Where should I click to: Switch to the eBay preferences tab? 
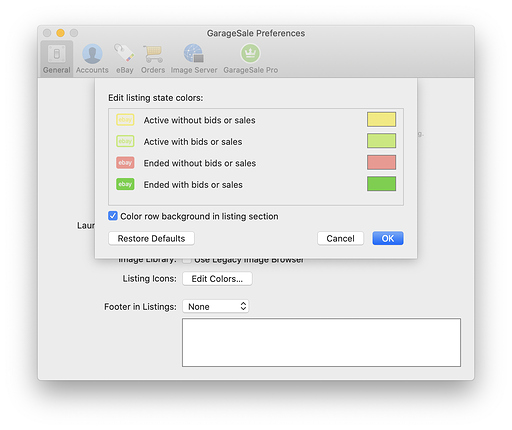coord(125,59)
